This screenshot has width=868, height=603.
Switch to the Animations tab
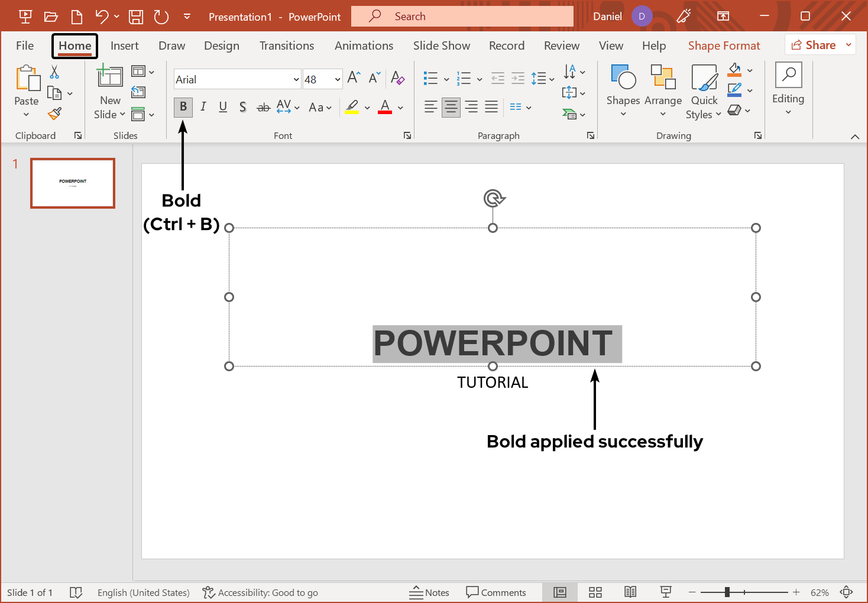[364, 46]
